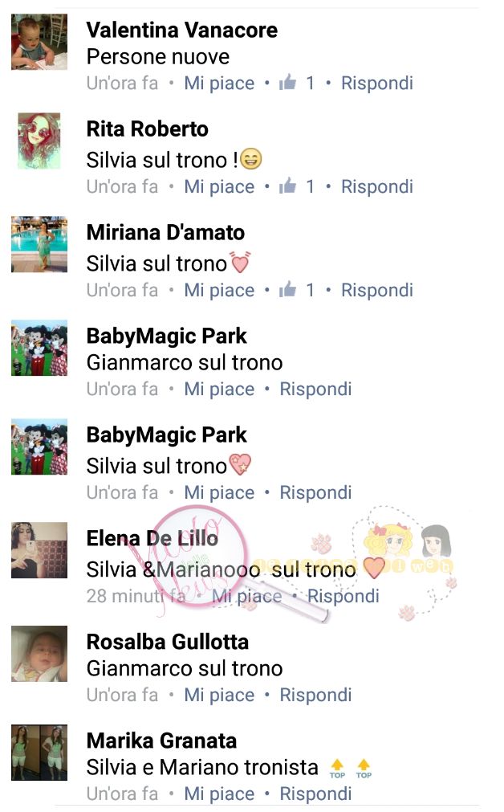Reply to BabyMagic Park's Gianmarco comment

(x=315, y=389)
